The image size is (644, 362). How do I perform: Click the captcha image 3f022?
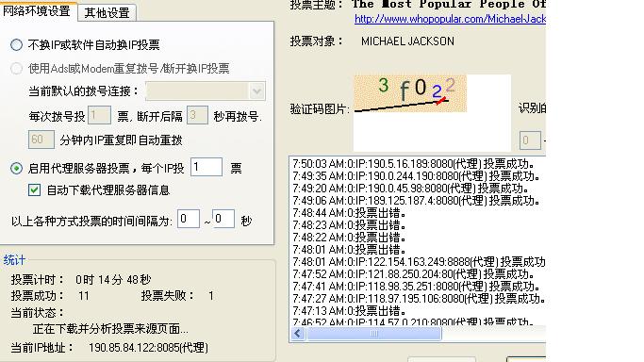[x=410, y=93]
